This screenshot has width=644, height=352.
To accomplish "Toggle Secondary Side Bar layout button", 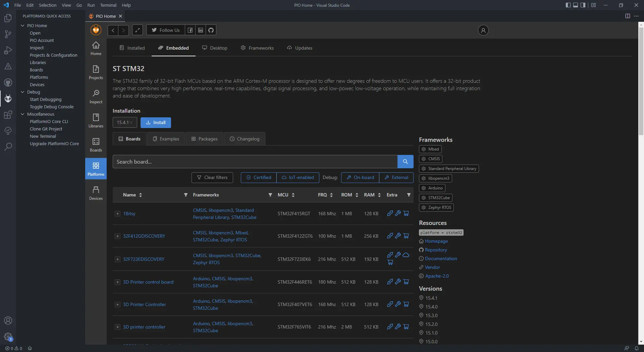I will [x=583, y=5].
